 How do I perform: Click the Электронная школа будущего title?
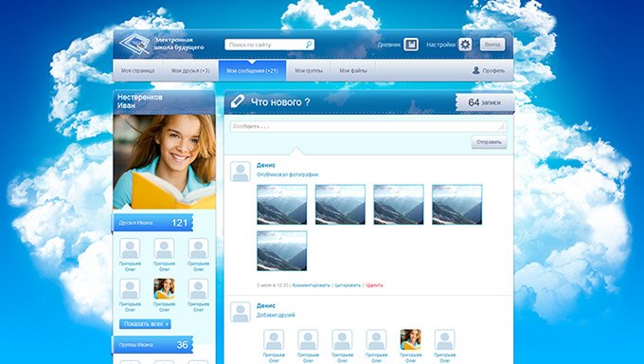pyautogui.click(x=179, y=44)
